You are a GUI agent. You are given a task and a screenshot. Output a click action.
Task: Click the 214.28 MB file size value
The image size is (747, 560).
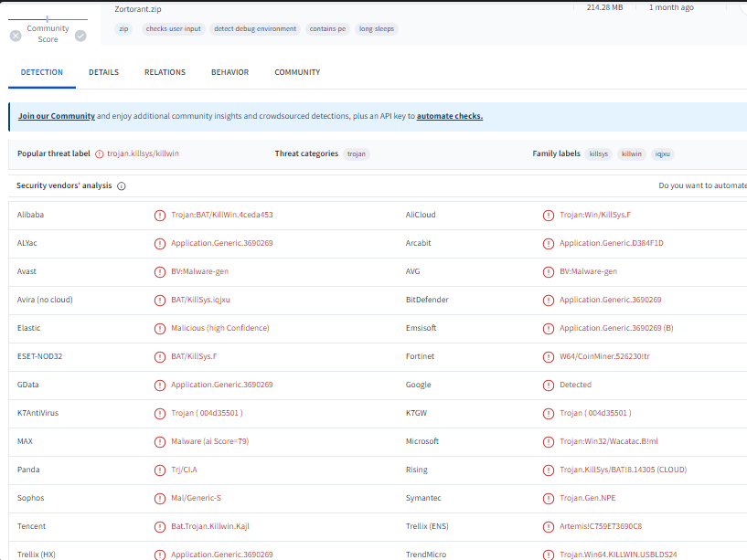[x=604, y=7]
